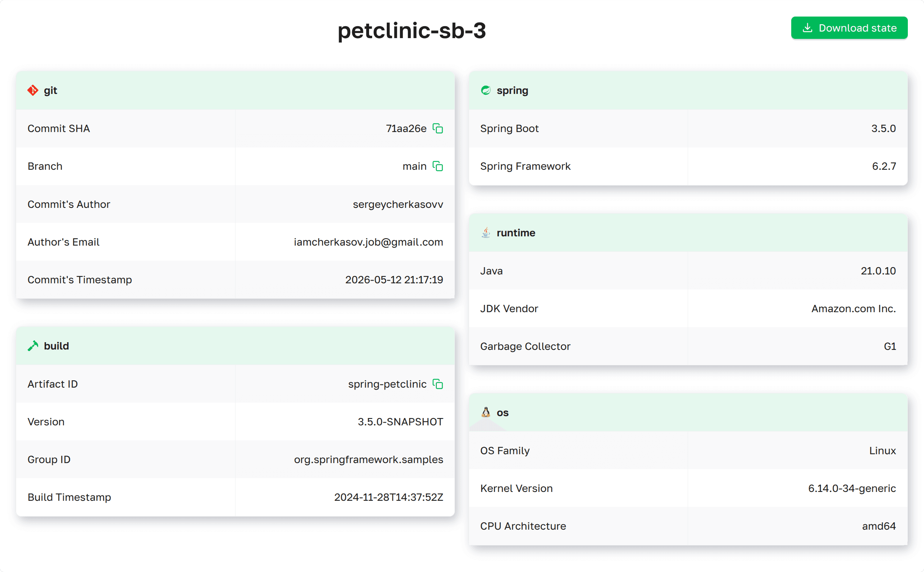Select author name sergeycherkasovv
The image size is (924, 572).
point(398,204)
